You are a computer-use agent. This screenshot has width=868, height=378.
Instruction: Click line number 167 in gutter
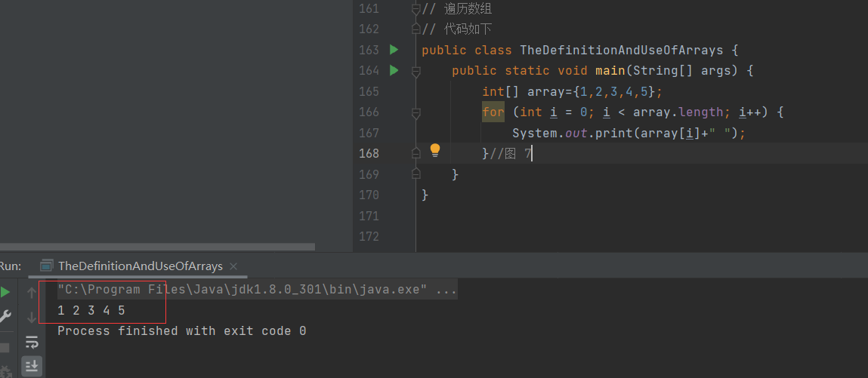tap(369, 133)
